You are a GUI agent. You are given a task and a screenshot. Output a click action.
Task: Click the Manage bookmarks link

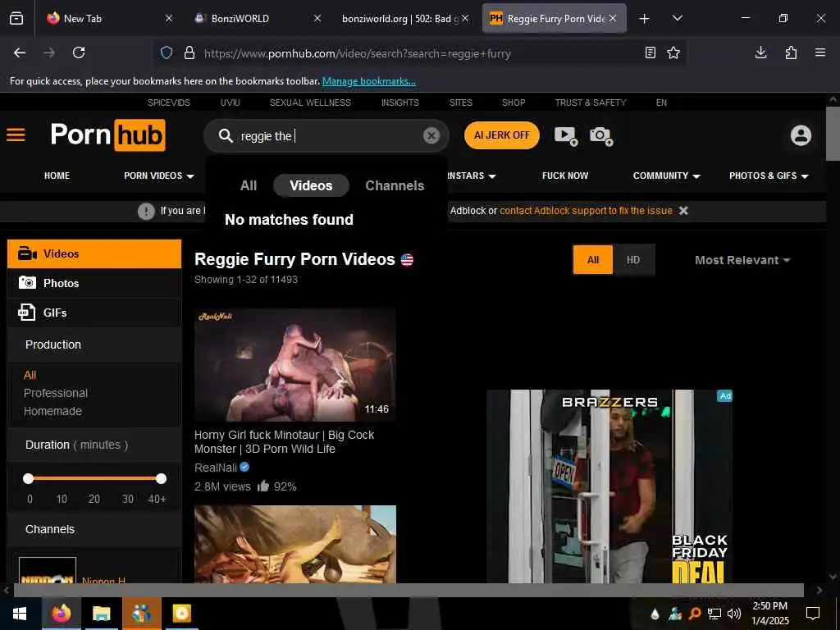[x=368, y=81]
